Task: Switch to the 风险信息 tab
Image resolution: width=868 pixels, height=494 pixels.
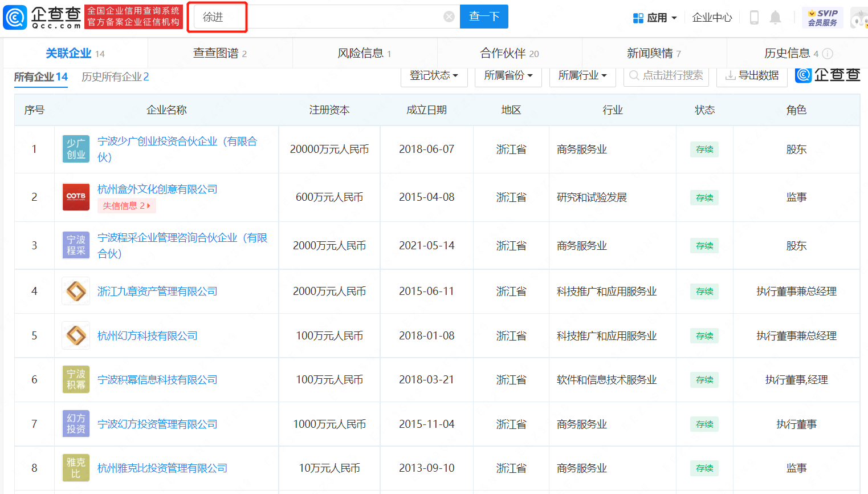Action: tap(365, 54)
